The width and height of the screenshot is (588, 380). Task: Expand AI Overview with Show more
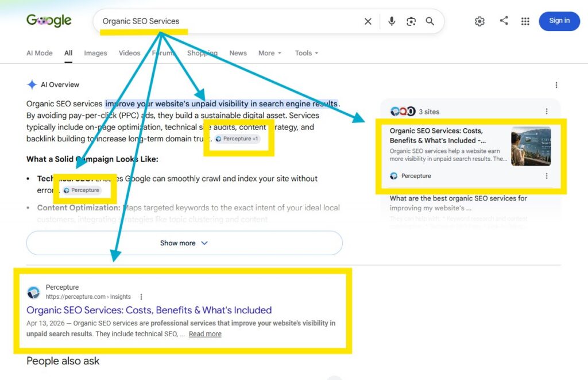[184, 243]
